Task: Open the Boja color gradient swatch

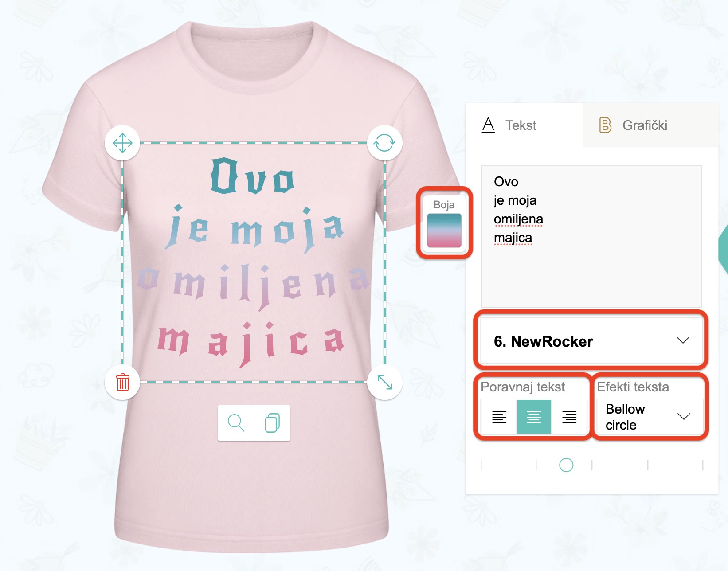Action: click(x=444, y=231)
